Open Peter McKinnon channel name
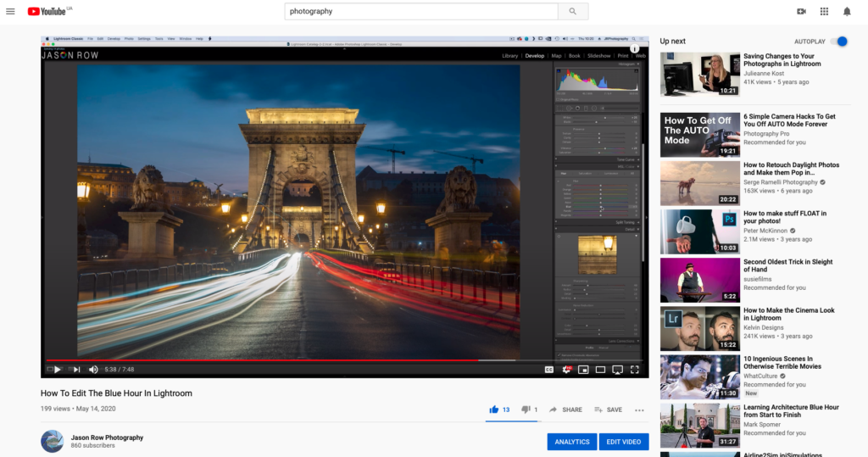 [765, 231]
